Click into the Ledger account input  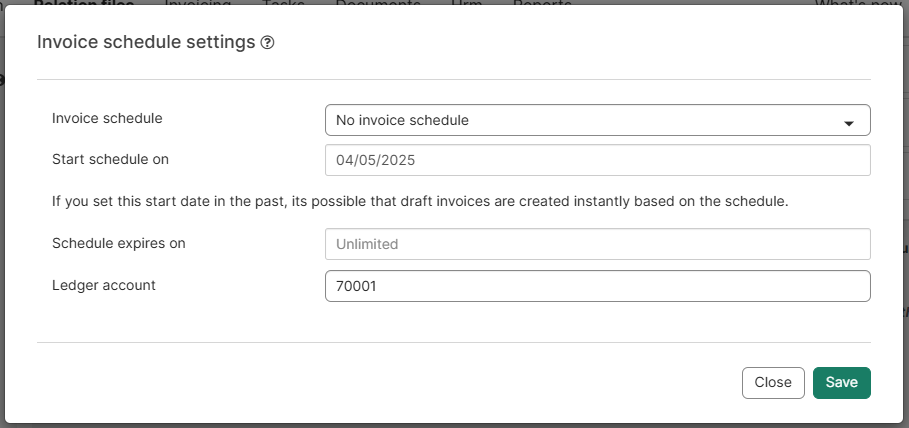(597, 286)
